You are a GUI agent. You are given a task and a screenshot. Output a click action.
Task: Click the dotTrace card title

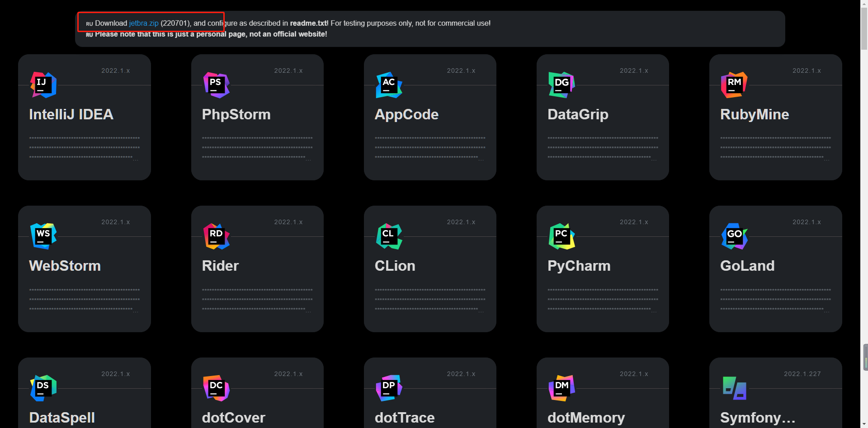click(x=405, y=418)
